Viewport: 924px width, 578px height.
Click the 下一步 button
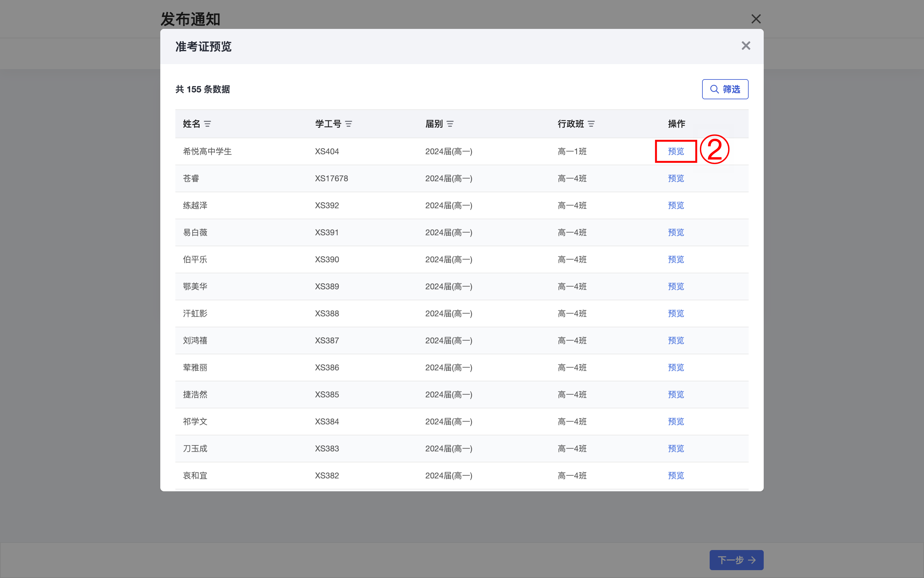(737, 560)
